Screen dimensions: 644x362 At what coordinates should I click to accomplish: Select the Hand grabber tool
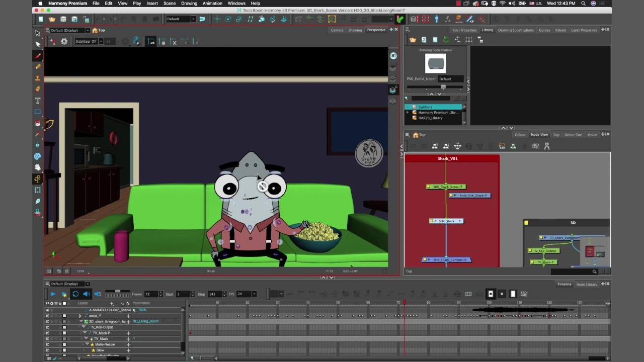click(x=38, y=167)
